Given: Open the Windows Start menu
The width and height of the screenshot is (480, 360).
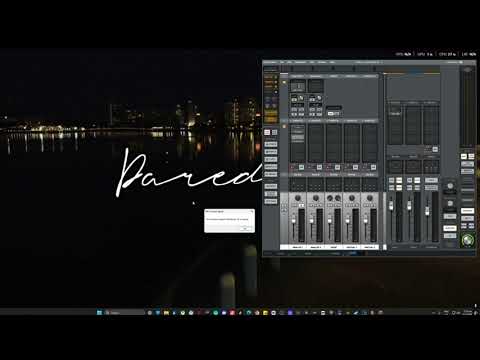Looking at the screenshot, I should tap(99, 312).
